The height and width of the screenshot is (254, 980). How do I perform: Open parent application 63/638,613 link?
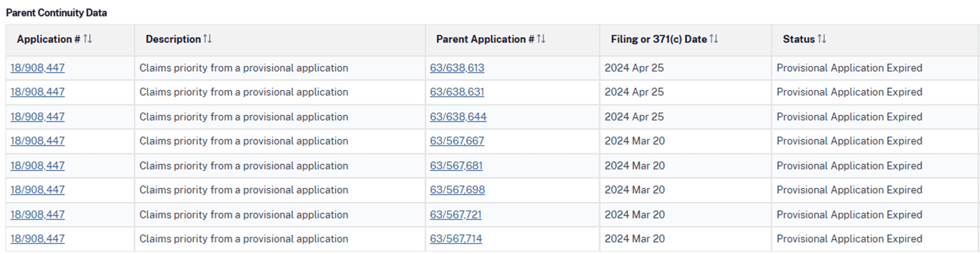tap(457, 68)
